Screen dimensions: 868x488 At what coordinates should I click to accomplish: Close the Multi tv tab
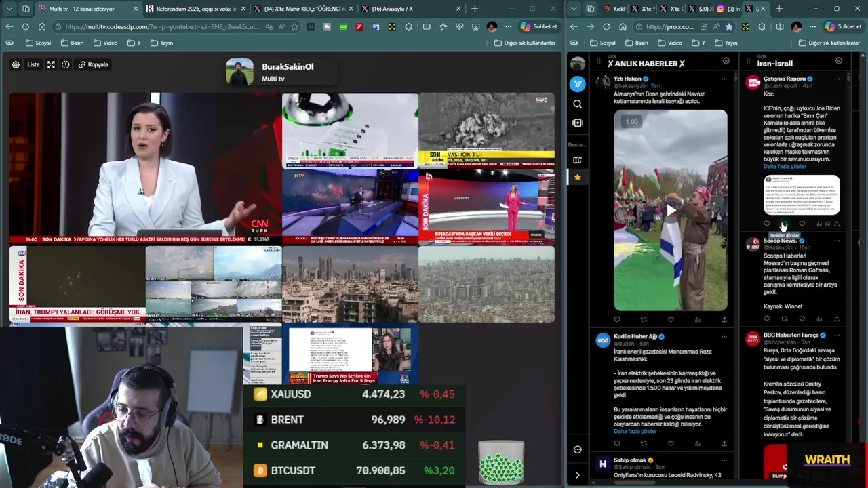click(136, 9)
